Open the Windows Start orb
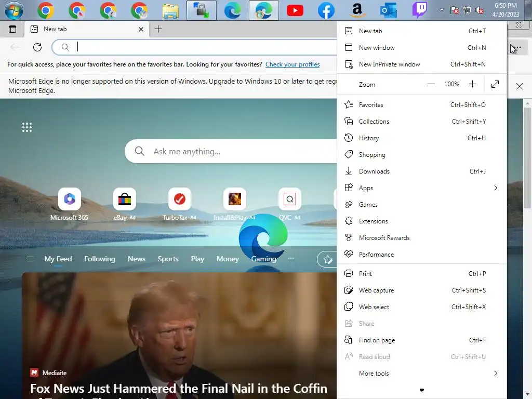The width and height of the screenshot is (532, 399). coord(14,10)
